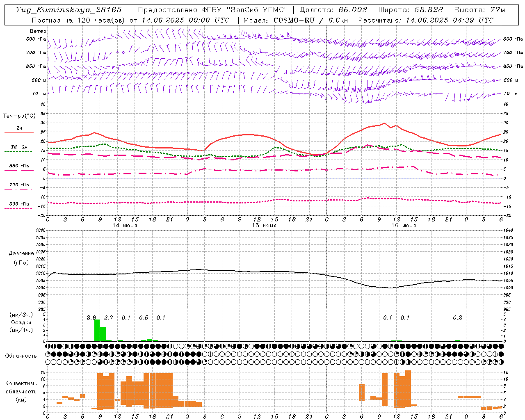525x420 pixels.
Task: Click the station title Yug_Kuminskaya_28165
Action: [x=68, y=10]
